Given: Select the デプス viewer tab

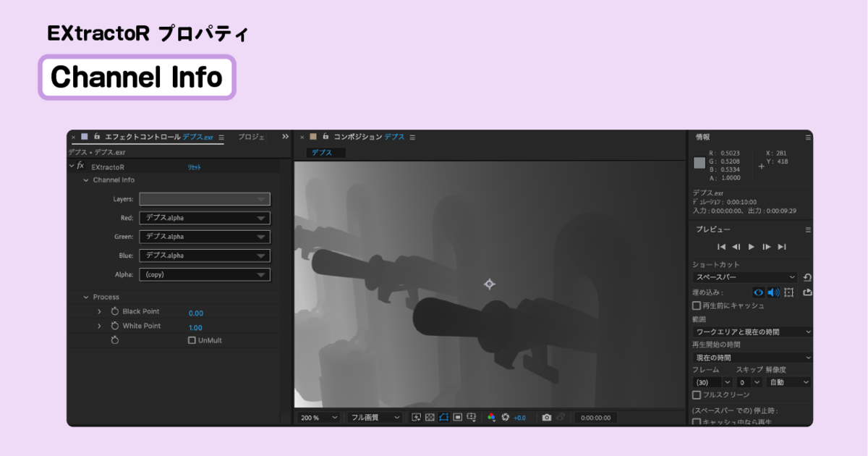Looking at the screenshot, I should click(324, 153).
